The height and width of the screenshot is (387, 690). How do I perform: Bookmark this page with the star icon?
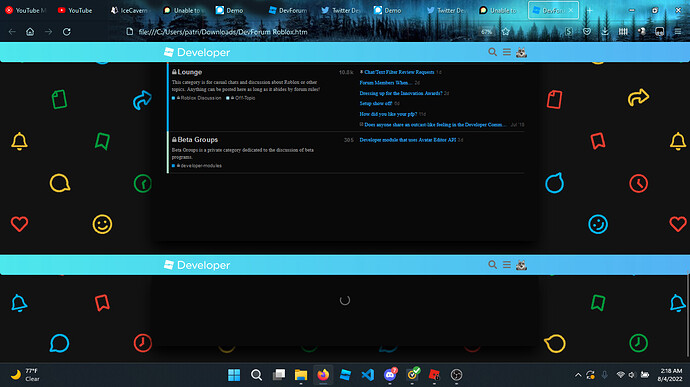click(x=506, y=32)
